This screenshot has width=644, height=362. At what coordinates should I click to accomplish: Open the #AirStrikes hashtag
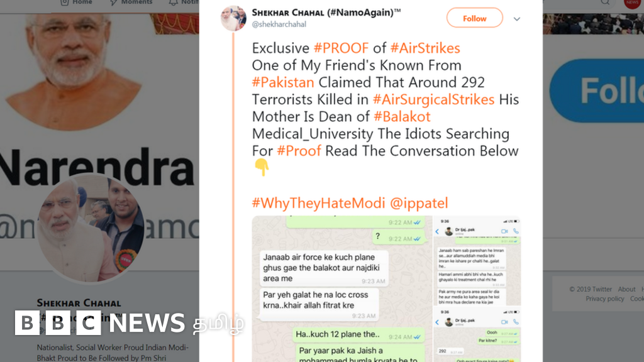pyautogui.click(x=425, y=48)
